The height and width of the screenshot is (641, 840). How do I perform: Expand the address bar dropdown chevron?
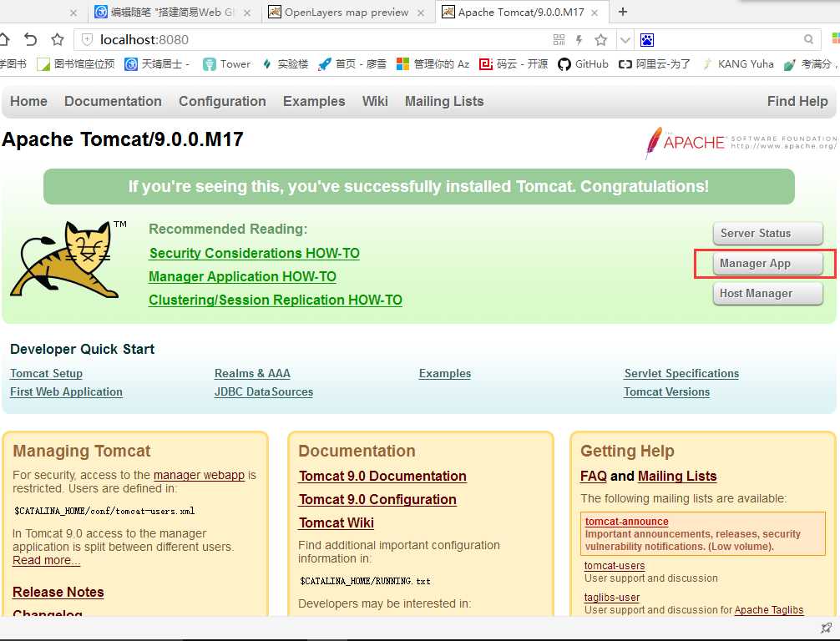point(625,39)
